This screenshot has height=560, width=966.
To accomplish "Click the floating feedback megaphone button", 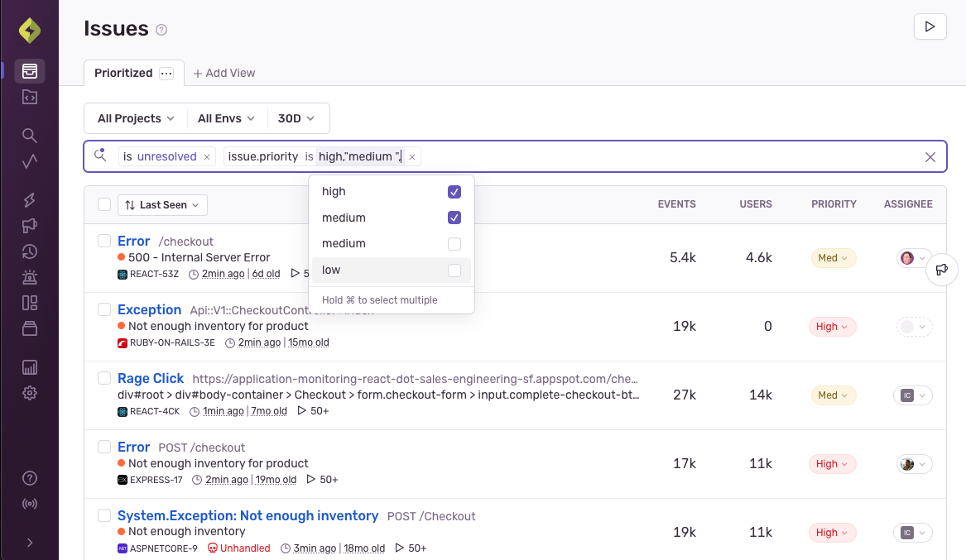I will click(x=942, y=270).
